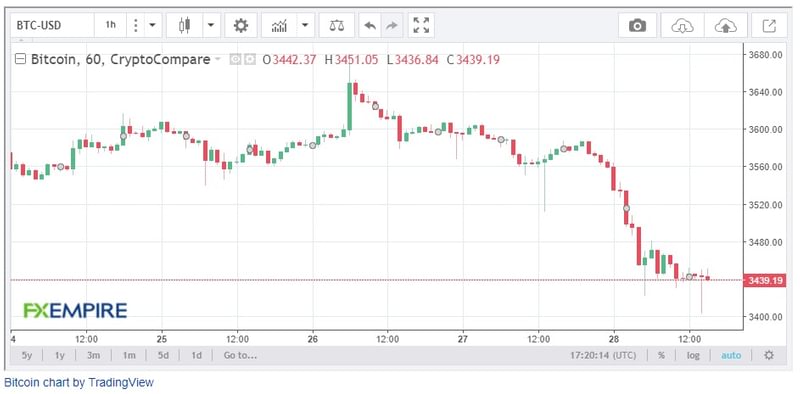The image size is (800, 394).
Task: Load chart layout with the cloud download icon
Action: [x=682, y=25]
